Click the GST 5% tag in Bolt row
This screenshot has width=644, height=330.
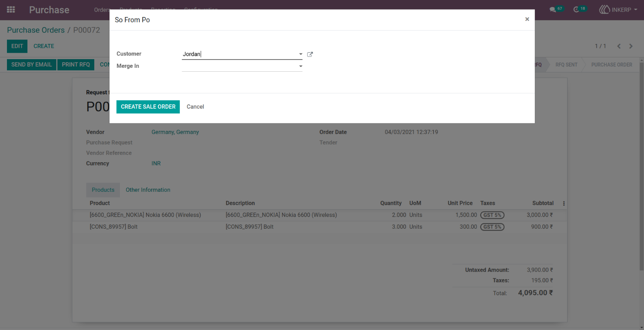tap(492, 227)
